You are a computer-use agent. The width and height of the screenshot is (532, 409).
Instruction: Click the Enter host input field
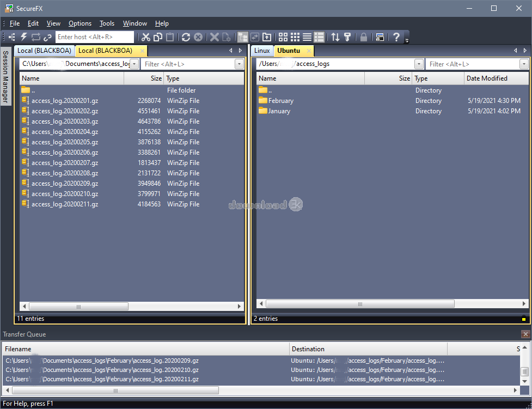[x=95, y=37]
